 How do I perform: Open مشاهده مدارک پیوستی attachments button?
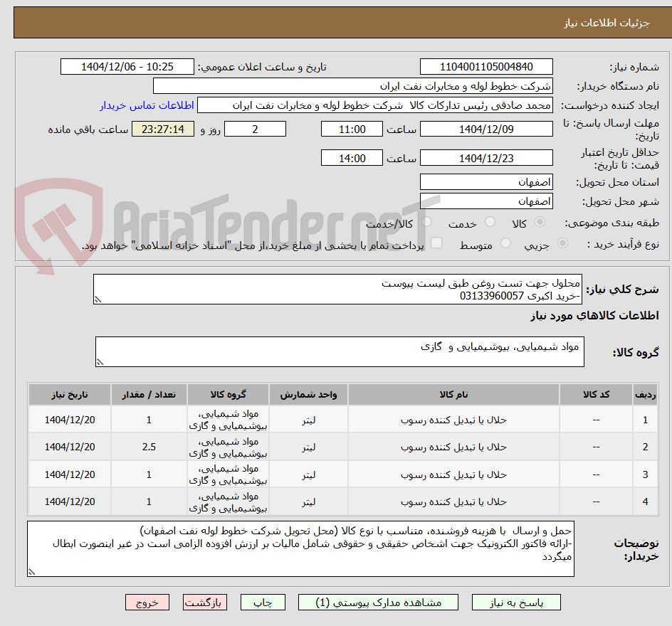pos(378,603)
